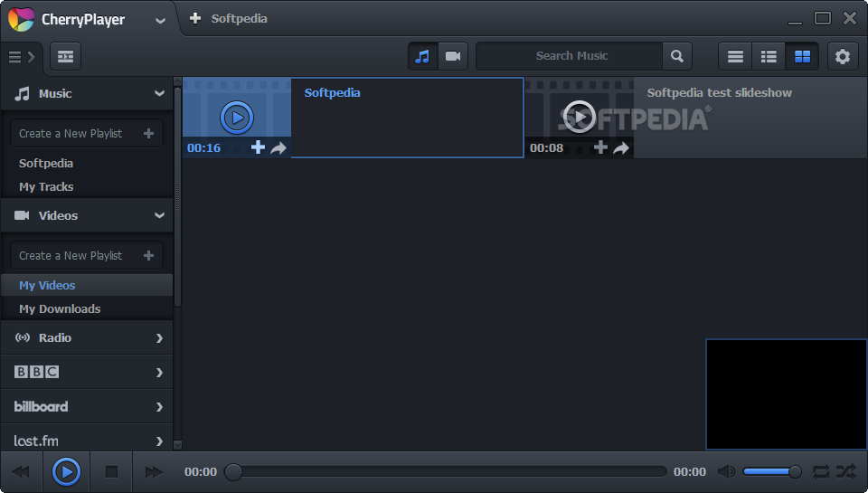This screenshot has width=868, height=493.
Task: Collapse the Music section
Action: point(159,93)
